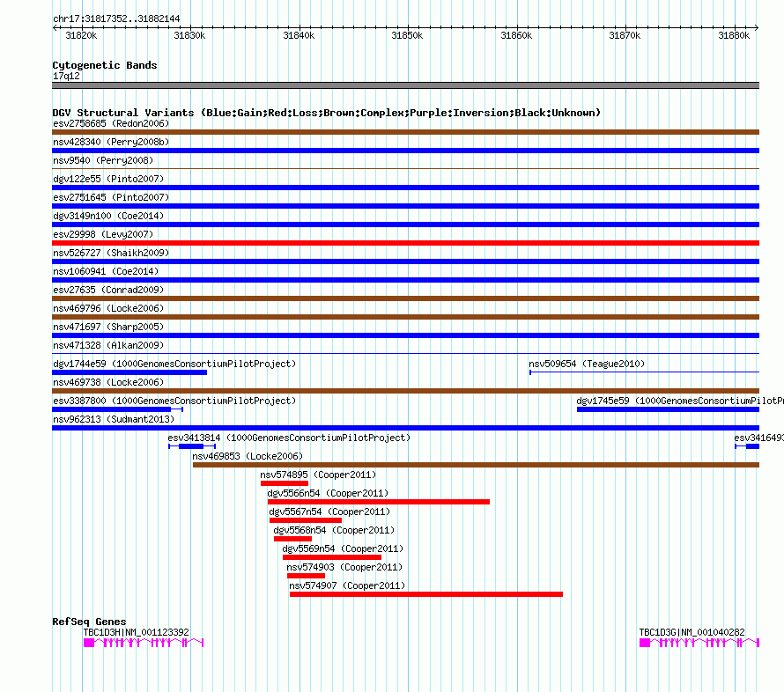
Task: Select the red nsv574895 loss bar
Action: click(285, 483)
